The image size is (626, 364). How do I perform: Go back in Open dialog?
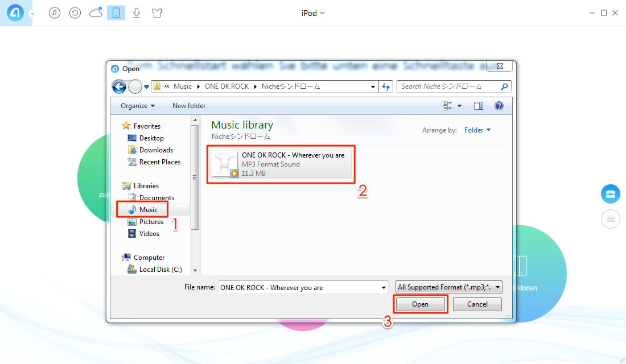pyautogui.click(x=119, y=86)
